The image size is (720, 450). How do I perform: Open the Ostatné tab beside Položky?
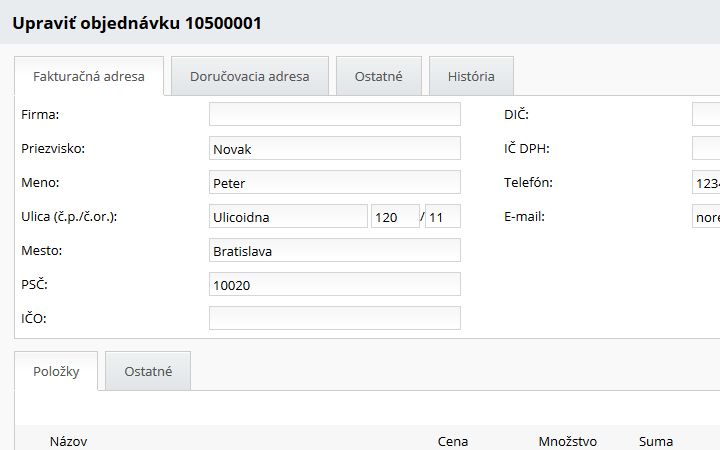148,371
